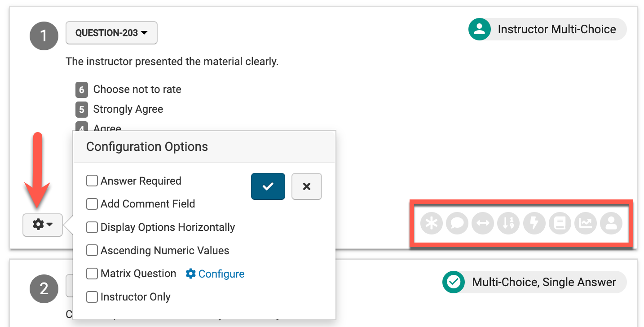Screen dimensions: 644x327
Task: Confirm configuration with the checkmark button
Action: [268, 186]
